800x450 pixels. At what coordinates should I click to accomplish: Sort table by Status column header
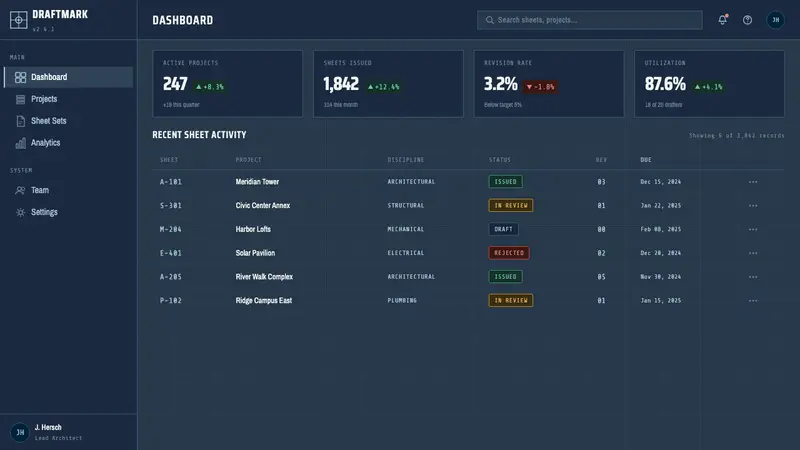499,160
